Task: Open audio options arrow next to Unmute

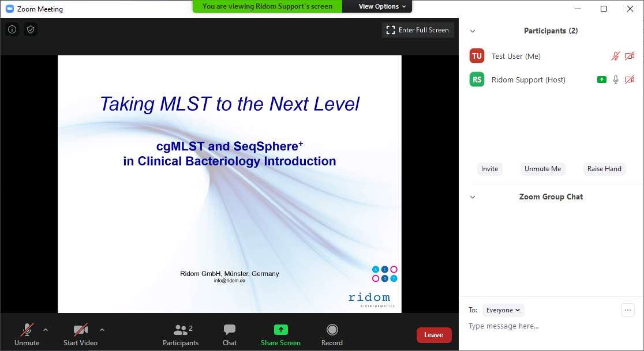Action: pyautogui.click(x=46, y=330)
